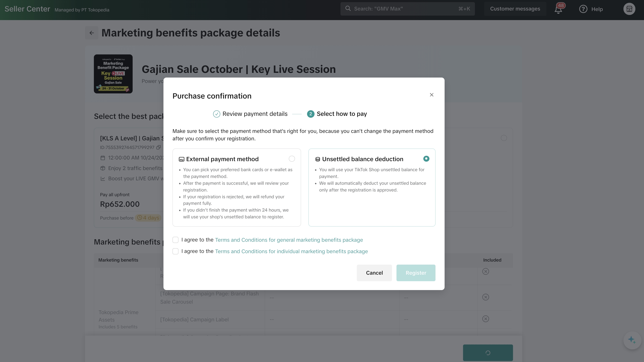Click the back arrow beside page title
The image size is (644, 362).
(x=92, y=33)
